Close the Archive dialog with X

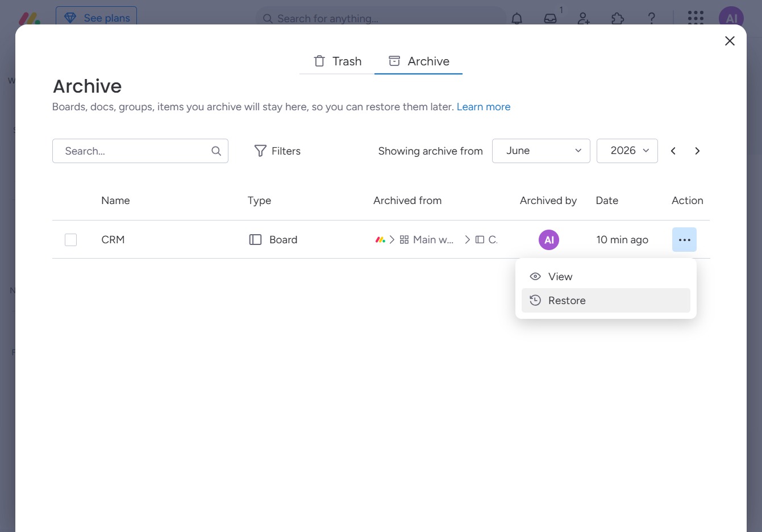[x=730, y=41]
